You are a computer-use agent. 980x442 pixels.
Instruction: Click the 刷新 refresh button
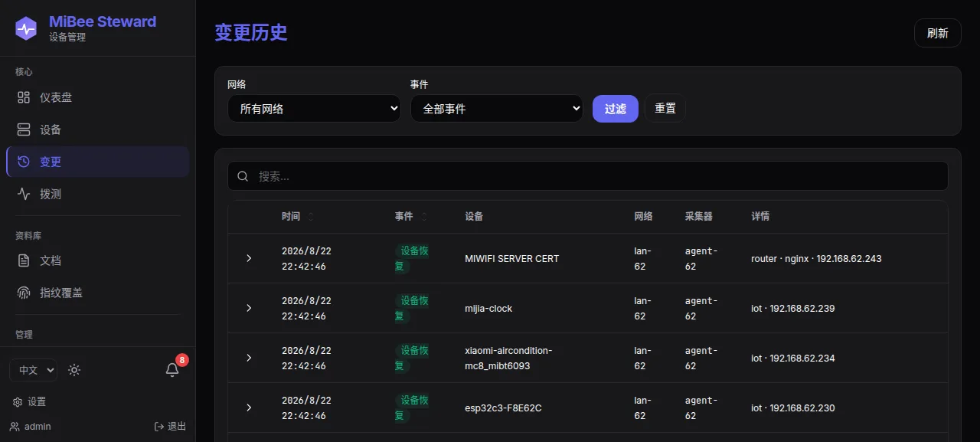pyautogui.click(x=938, y=33)
